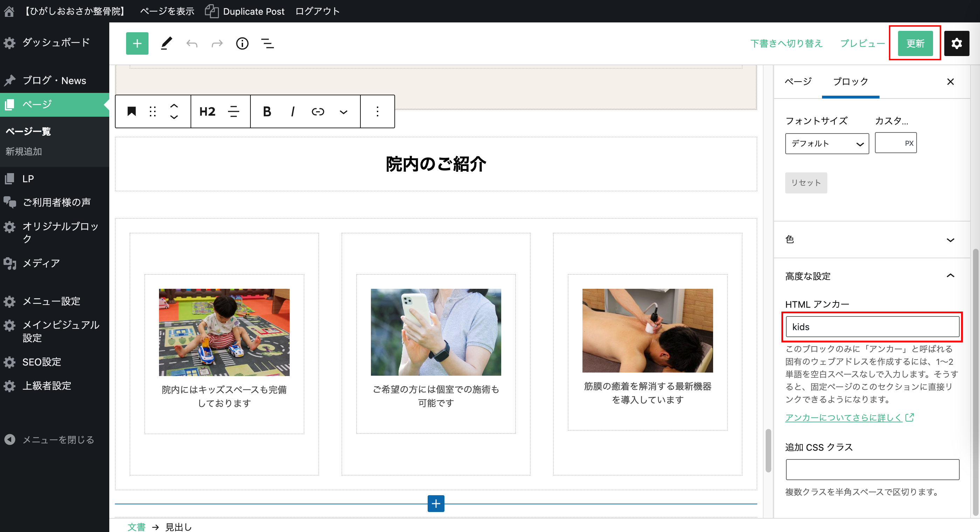
Task: Switch to the ページ sidebar tab
Action: [x=798, y=81]
